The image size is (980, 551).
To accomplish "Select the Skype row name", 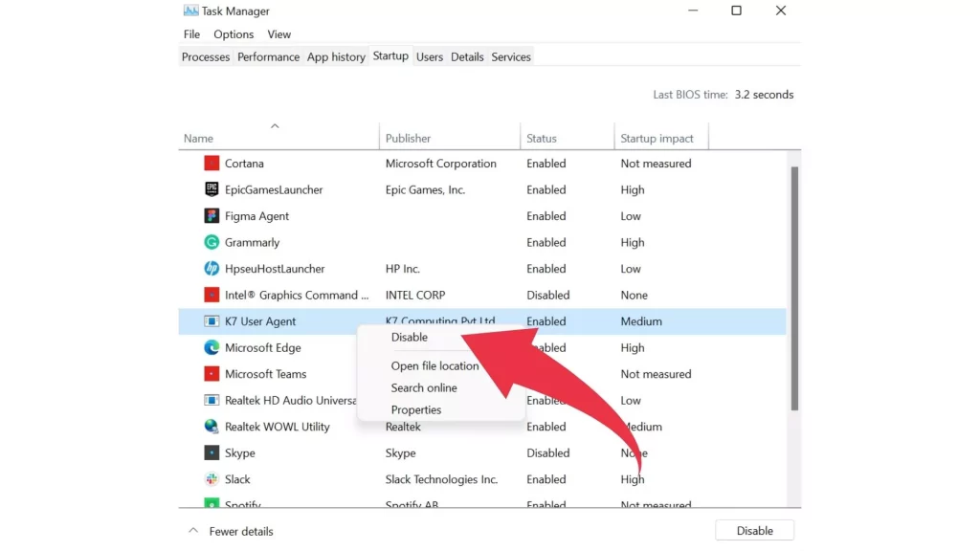I will 240,452.
